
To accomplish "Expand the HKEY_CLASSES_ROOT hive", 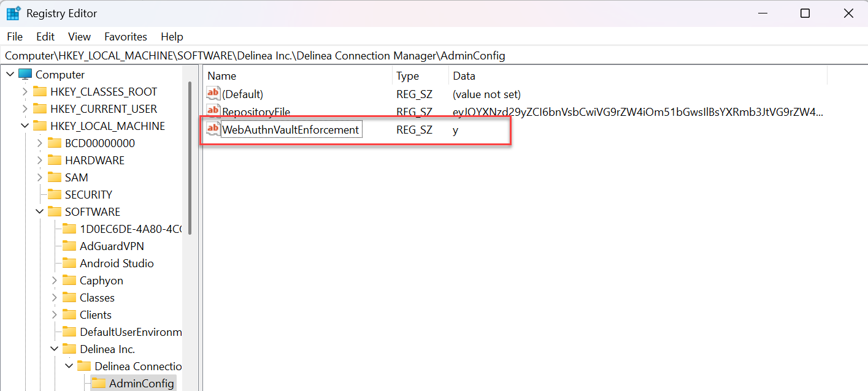I will (x=25, y=92).
